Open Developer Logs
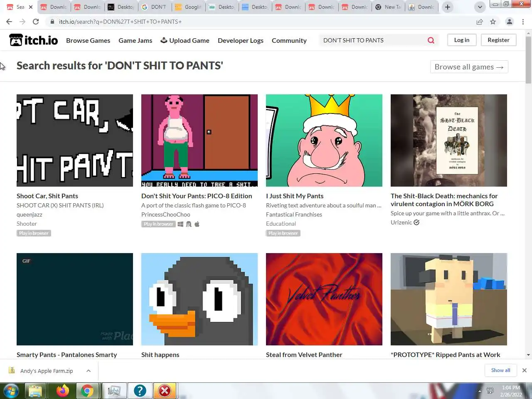Viewport: 532px width, 399px height. (x=241, y=40)
